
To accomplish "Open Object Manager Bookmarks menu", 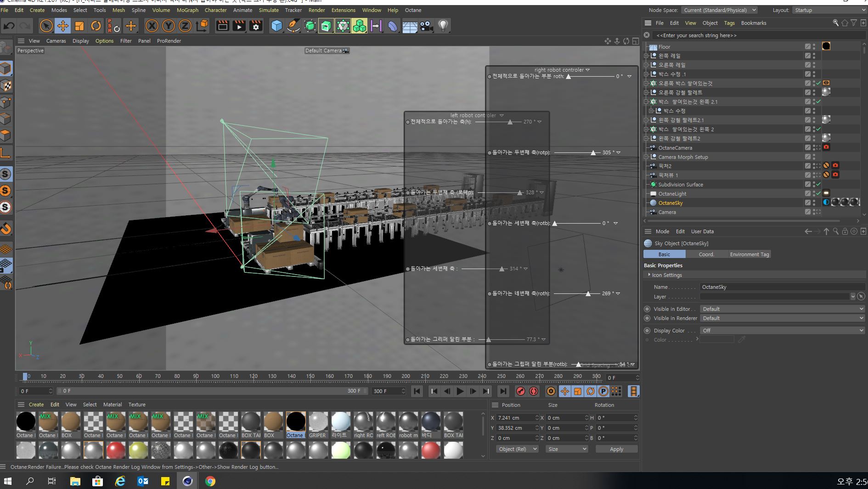I will (x=754, y=23).
